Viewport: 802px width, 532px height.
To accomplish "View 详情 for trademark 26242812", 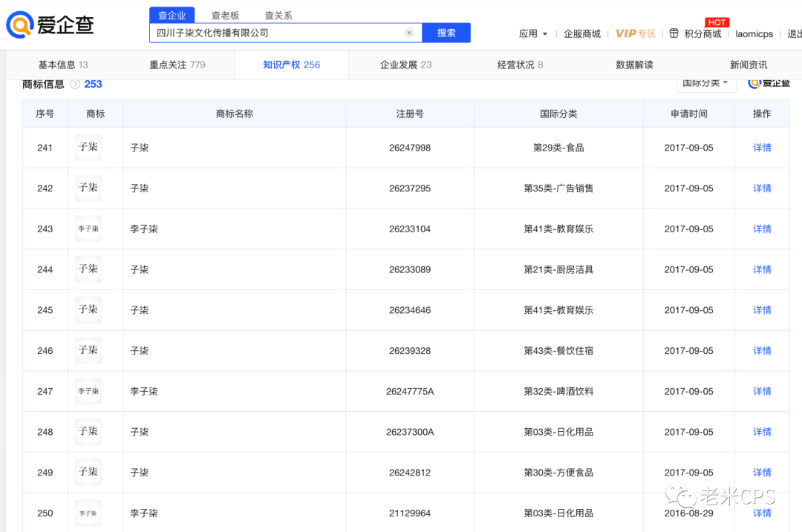I will [x=762, y=473].
